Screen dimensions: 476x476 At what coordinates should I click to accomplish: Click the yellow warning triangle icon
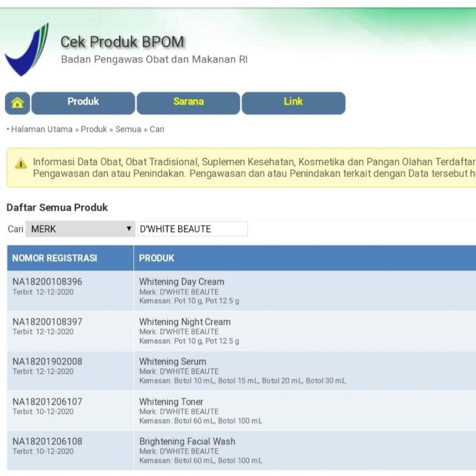21,163
